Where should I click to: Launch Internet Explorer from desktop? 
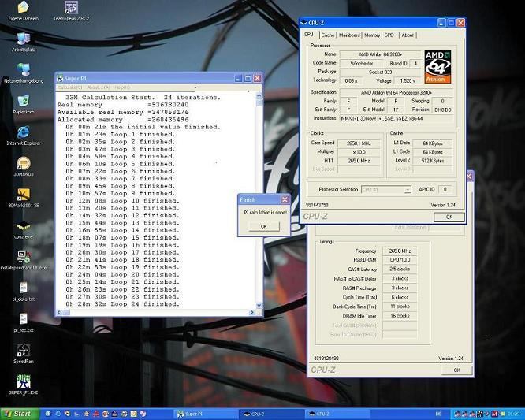click(23, 136)
